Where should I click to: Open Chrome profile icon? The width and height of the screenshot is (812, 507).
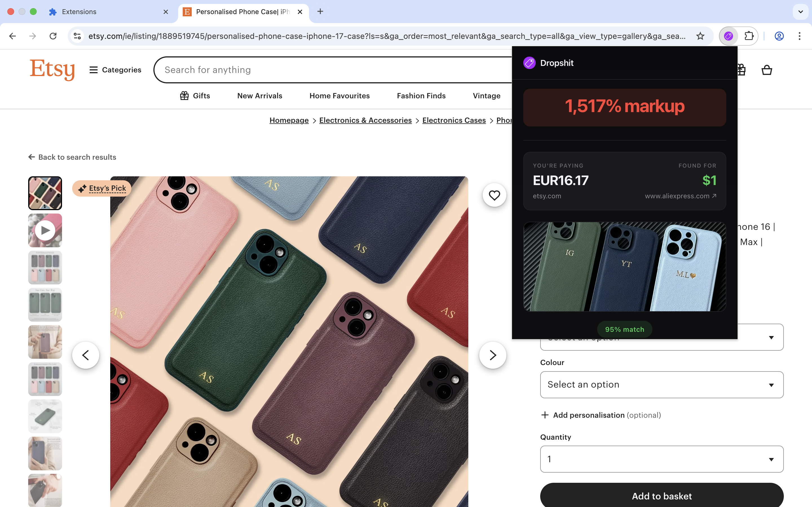(779, 36)
